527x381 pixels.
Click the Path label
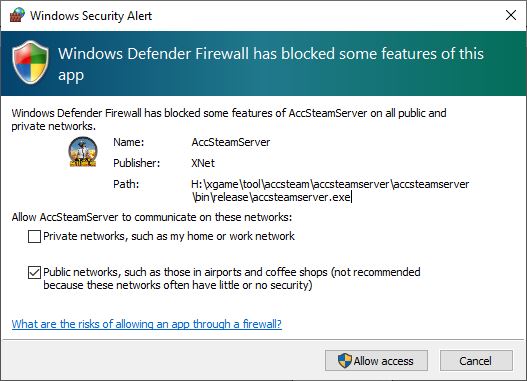(x=126, y=184)
